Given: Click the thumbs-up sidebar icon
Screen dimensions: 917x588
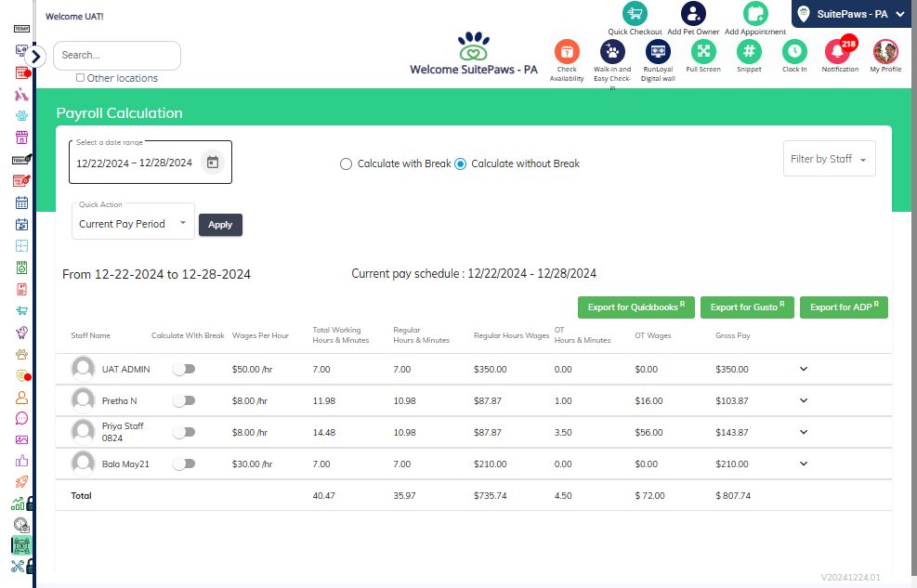Looking at the screenshot, I should [21, 461].
